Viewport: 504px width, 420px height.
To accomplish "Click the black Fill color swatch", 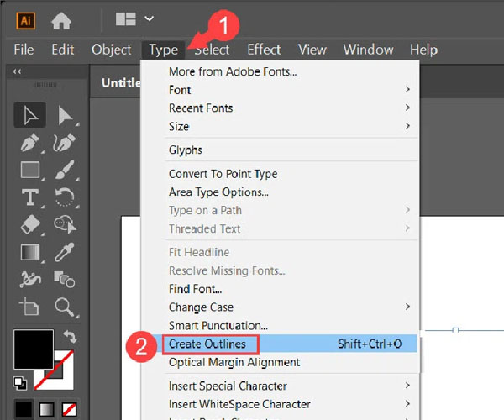I will [x=34, y=349].
